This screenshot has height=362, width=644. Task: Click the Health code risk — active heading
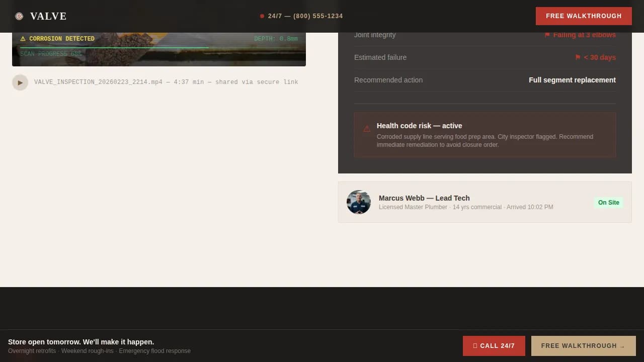419,126
